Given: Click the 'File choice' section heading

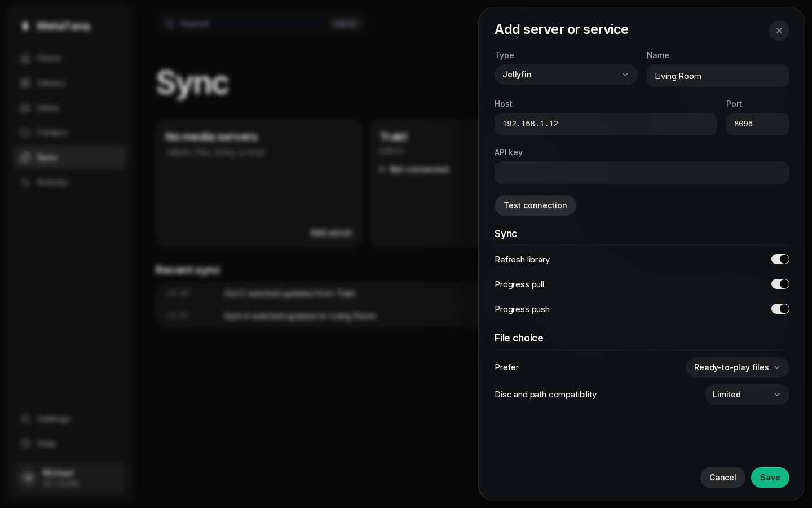Looking at the screenshot, I should coord(519,338).
